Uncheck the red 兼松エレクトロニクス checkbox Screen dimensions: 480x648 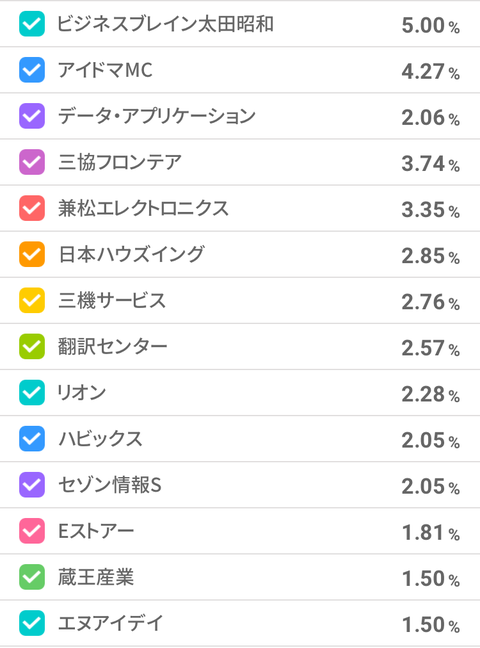pyautogui.click(x=32, y=208)
